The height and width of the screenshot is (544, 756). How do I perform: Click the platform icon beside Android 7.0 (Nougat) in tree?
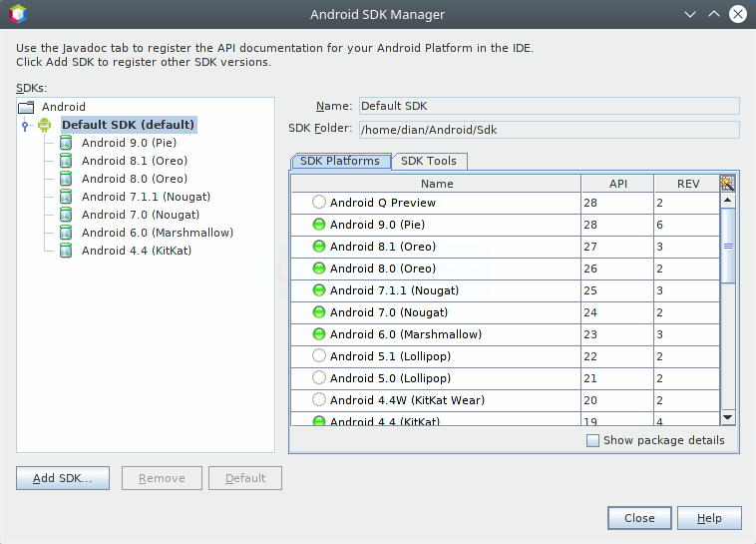click(66, 215)
